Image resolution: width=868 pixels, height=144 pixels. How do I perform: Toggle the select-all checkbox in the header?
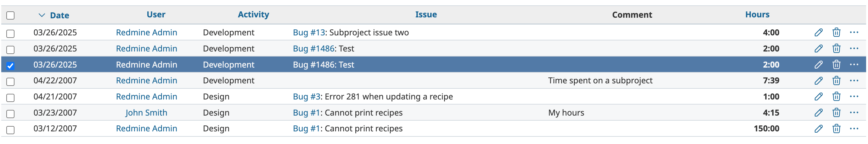click(x=10, y=15)
